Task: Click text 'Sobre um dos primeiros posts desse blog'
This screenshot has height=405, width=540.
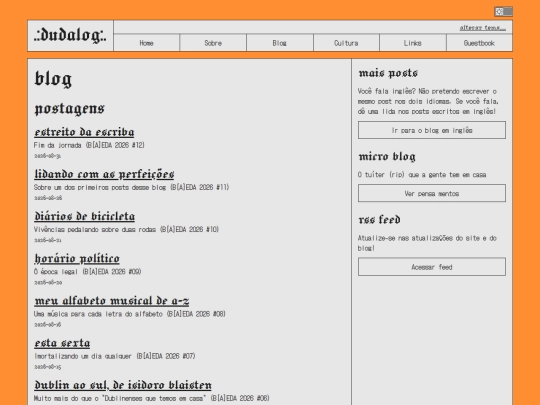Action: tap(100, 187)
